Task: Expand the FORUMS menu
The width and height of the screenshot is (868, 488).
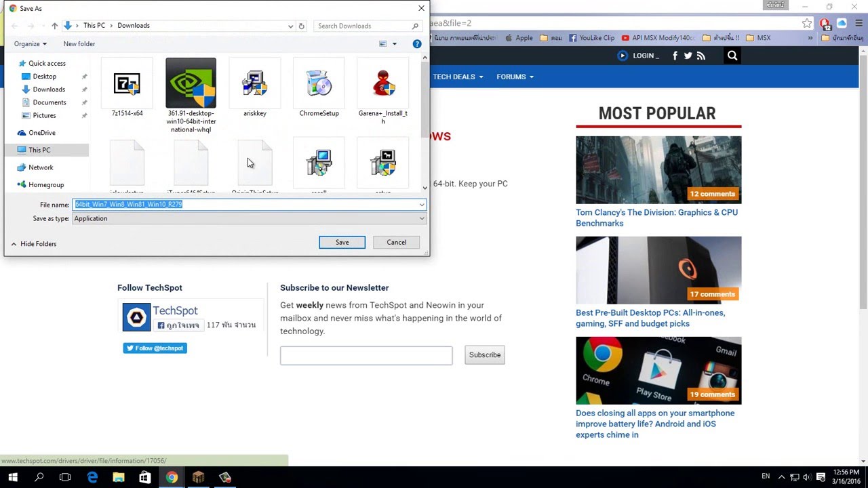Action: click(x=515, y=77)
